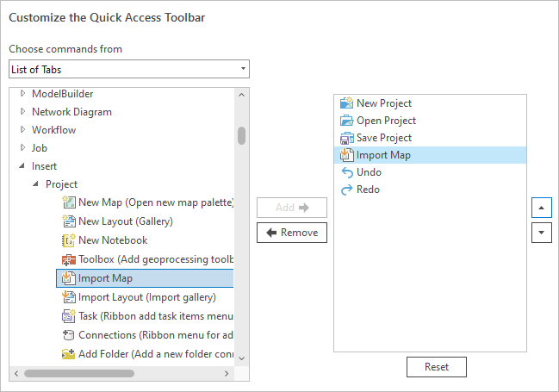559x392 pixels.
Task: Collapse the Insert tree node
Action: click(x=23, y=166)
